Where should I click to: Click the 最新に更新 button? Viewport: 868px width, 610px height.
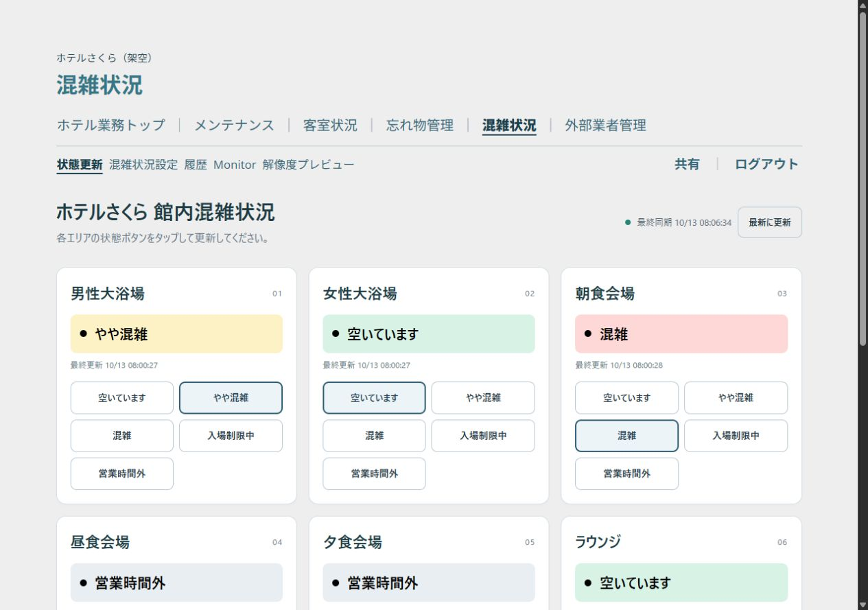tap(770, 222)
